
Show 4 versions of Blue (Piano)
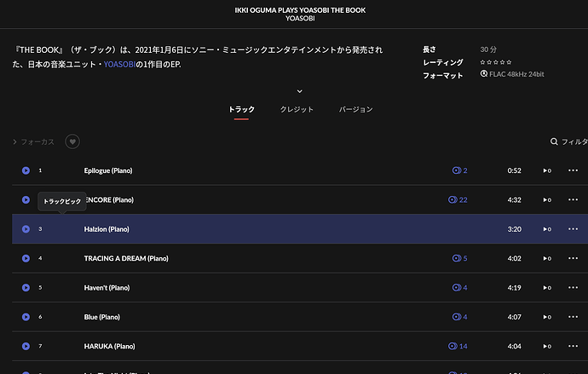460,317
